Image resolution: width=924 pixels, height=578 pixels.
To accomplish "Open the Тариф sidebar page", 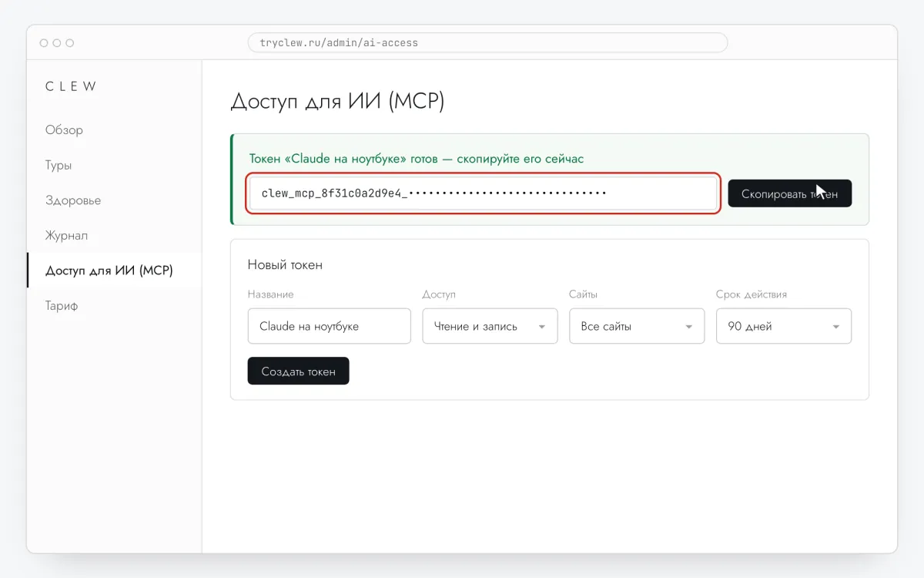I will pyautogui.click(x=114, y=306).
